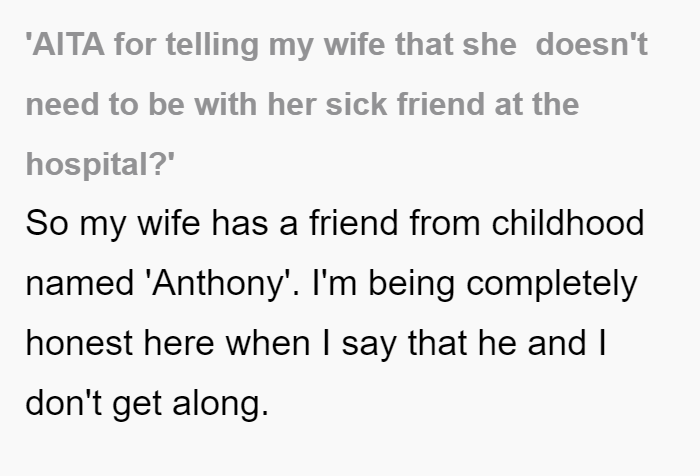Click the word 'need' starting the second title line

pyautogui.click(x=62, y=104)
